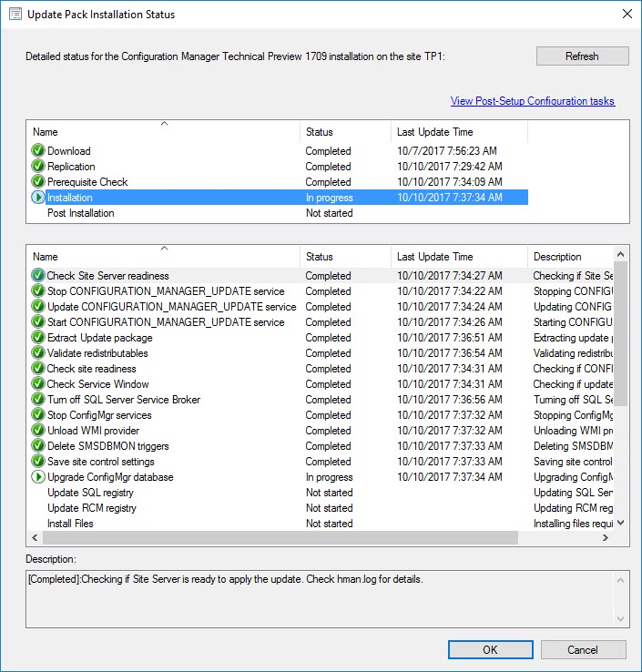
Task: Sort lower list by Description column header
Action: pos(571,257)
